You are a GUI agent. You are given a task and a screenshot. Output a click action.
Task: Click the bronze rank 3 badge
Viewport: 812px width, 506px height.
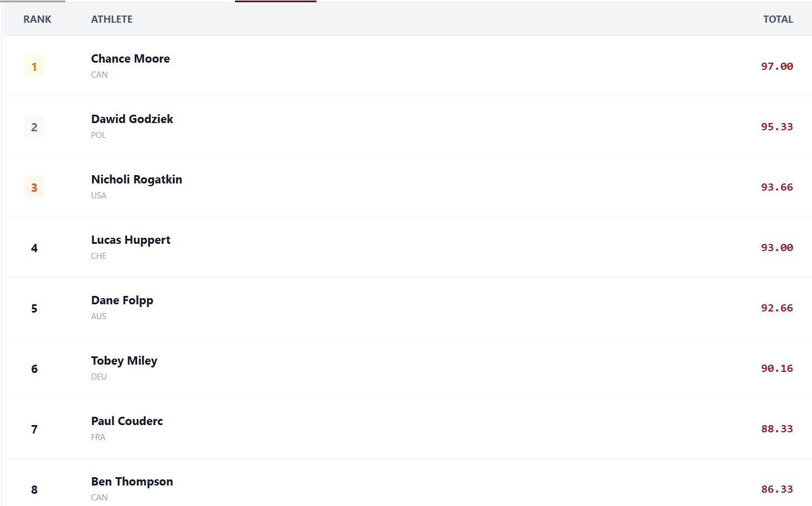34,187
